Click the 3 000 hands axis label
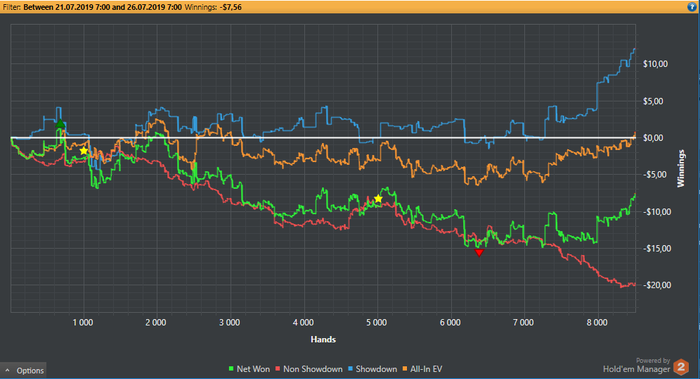This screenshot has width=700, height=379. coord(229,323)
